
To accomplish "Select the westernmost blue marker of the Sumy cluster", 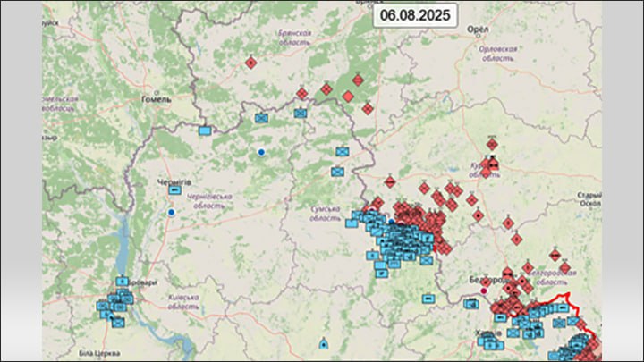I will tap(352, 223).
